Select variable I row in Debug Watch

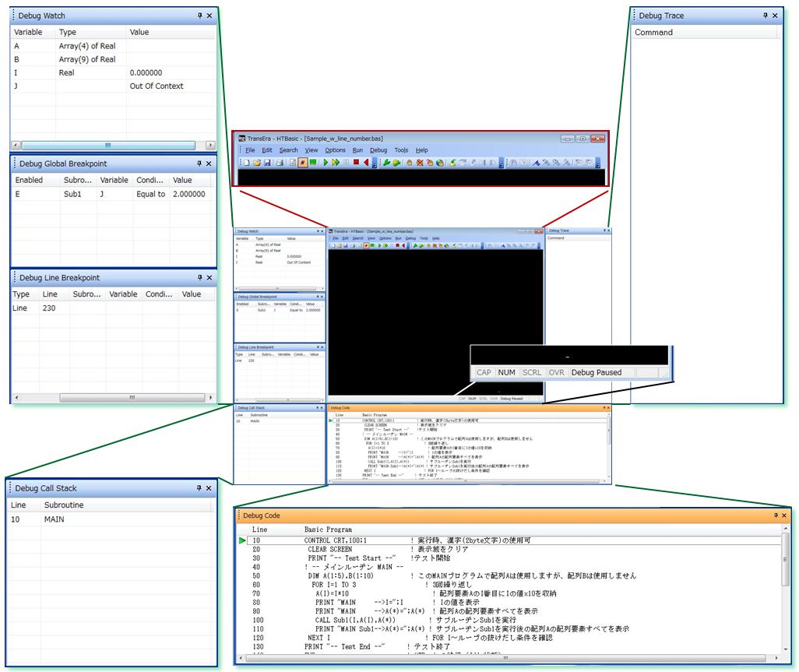(x=114, y=73)
